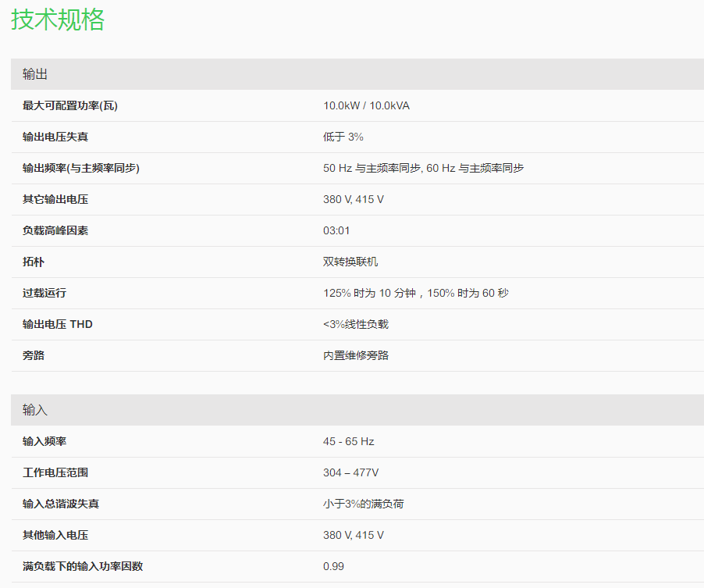Viewport: 704px width, 588px height.
Task: Click the 其它输出电压 row label
Action: pos(55,199)
